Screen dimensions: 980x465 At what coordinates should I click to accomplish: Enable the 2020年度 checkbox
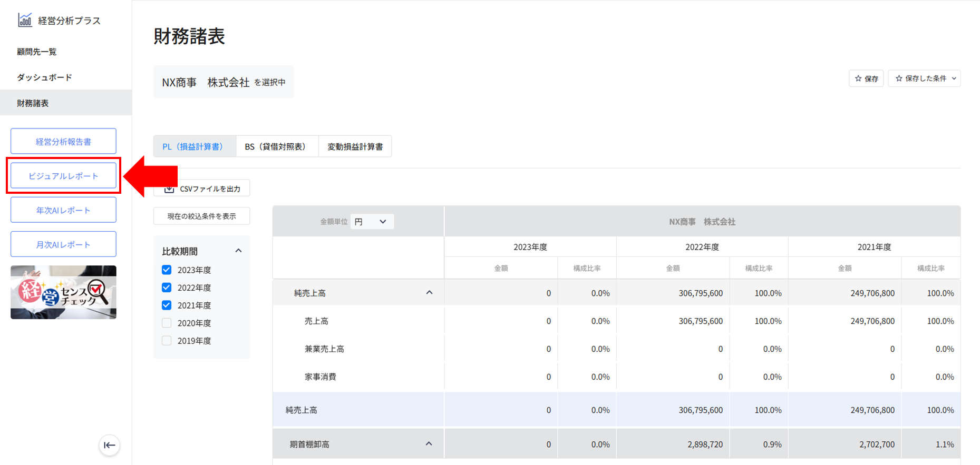167,323
